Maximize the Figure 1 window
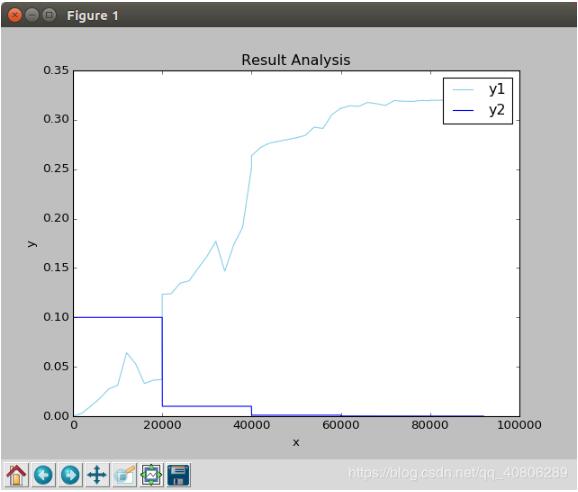The image size is (578, 492). coord(49,15)
